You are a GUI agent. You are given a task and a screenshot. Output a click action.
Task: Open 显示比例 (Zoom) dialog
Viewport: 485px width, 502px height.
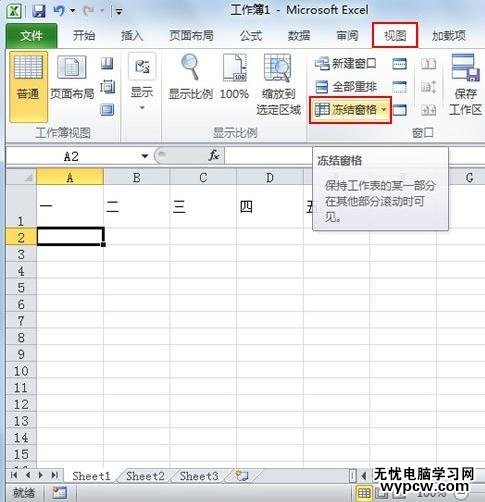coord(190,77)
